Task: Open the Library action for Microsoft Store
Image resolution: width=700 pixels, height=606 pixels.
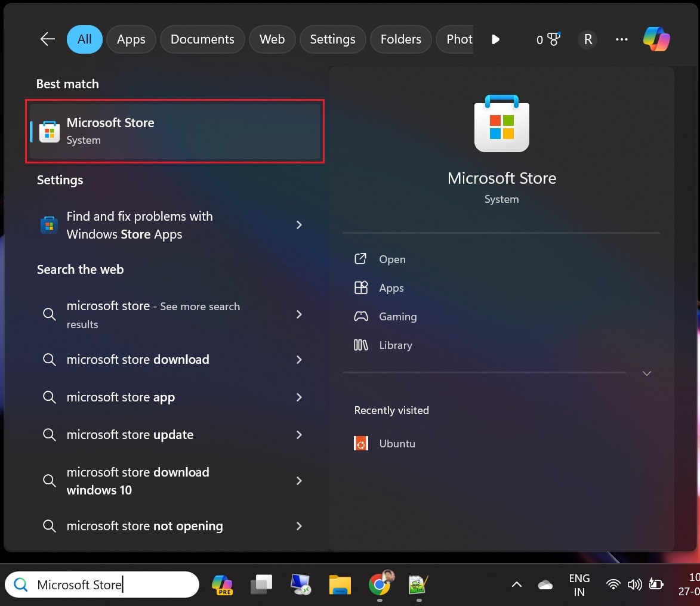Action: (x=396, y=345)
